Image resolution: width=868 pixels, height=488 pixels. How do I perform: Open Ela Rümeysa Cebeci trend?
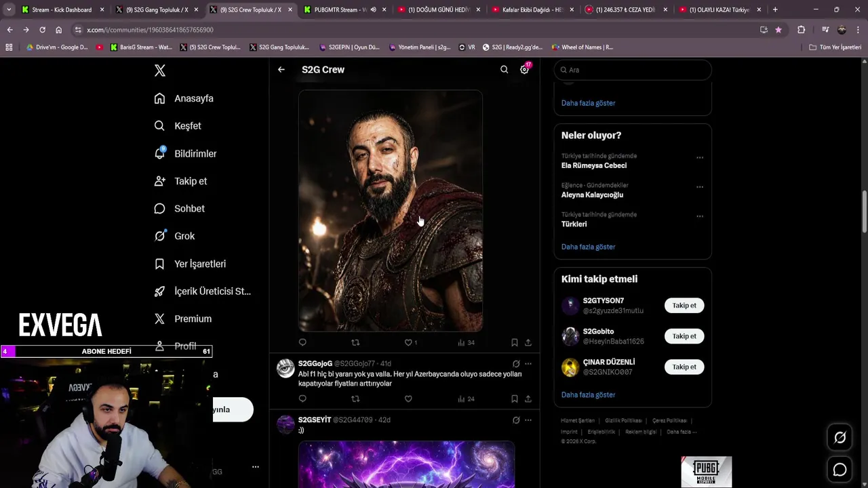593,165
